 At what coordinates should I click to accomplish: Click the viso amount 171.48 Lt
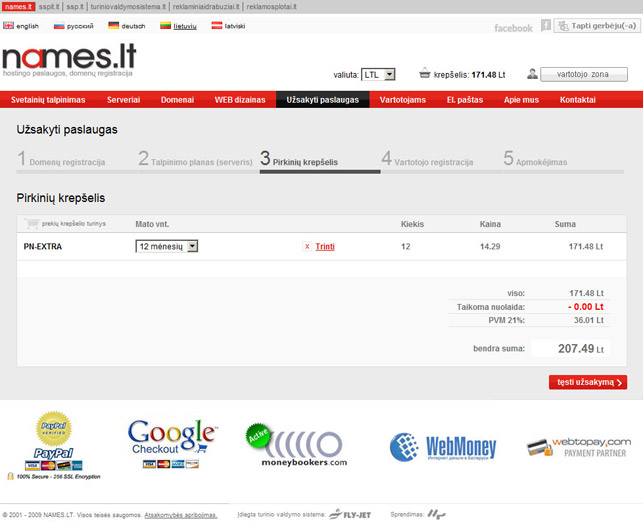586,293
